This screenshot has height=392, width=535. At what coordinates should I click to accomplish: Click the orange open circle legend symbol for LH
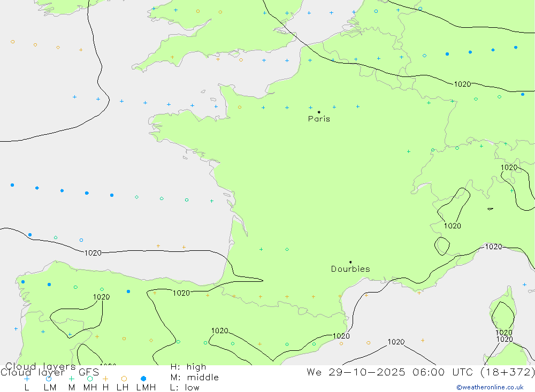coord(124,379)
